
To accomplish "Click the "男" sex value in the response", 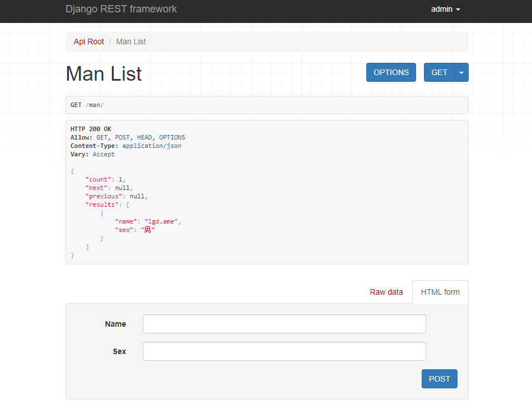I will (148, 230).
